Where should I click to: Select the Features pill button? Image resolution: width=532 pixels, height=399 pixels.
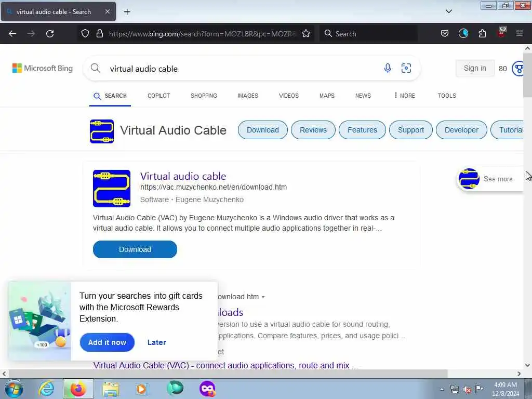pos(362,130)
